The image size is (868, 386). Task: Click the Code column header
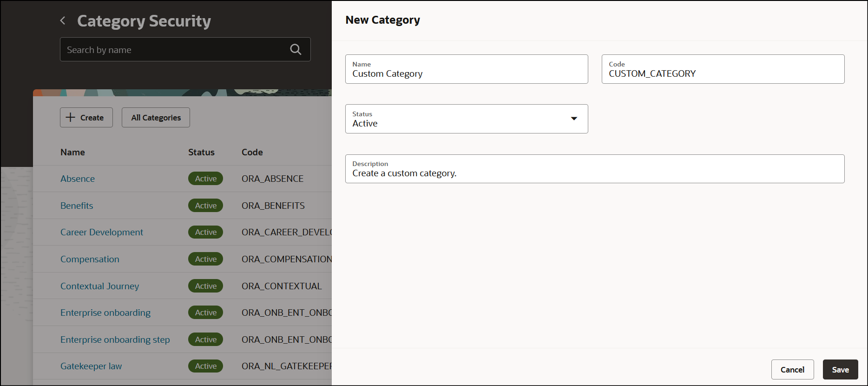click(252, 152)
